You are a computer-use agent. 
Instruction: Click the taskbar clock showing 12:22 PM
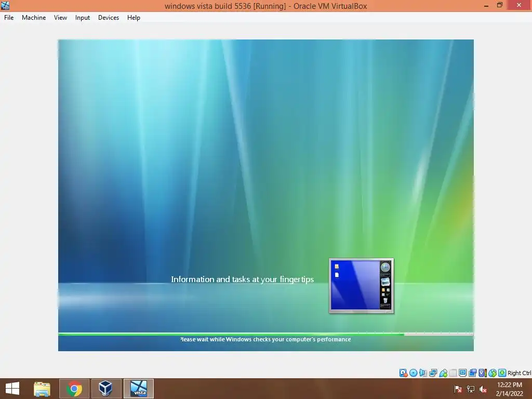[510, 389]
